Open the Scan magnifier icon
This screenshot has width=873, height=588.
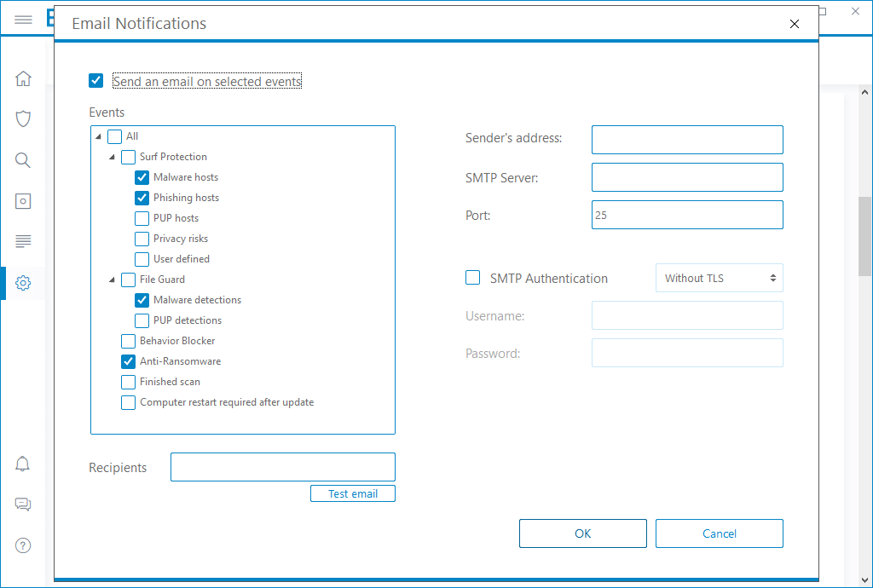click(x=23, y=159)
